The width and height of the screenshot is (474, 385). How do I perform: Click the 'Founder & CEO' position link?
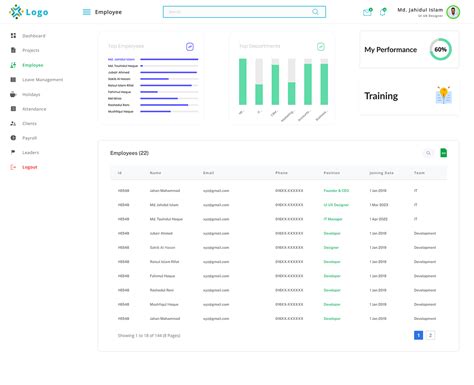(x=336, y=191)
